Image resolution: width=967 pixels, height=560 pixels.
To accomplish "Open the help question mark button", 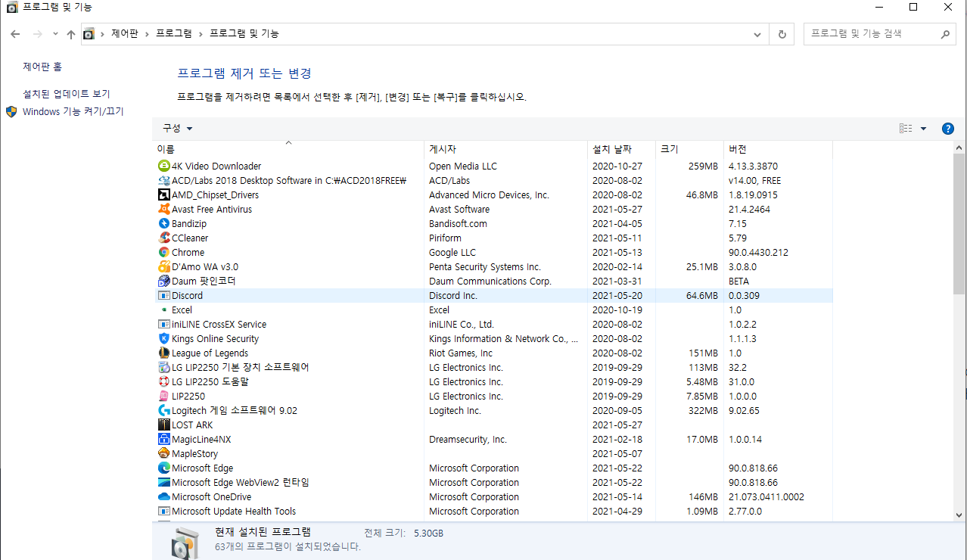I will tap(947, 129).
